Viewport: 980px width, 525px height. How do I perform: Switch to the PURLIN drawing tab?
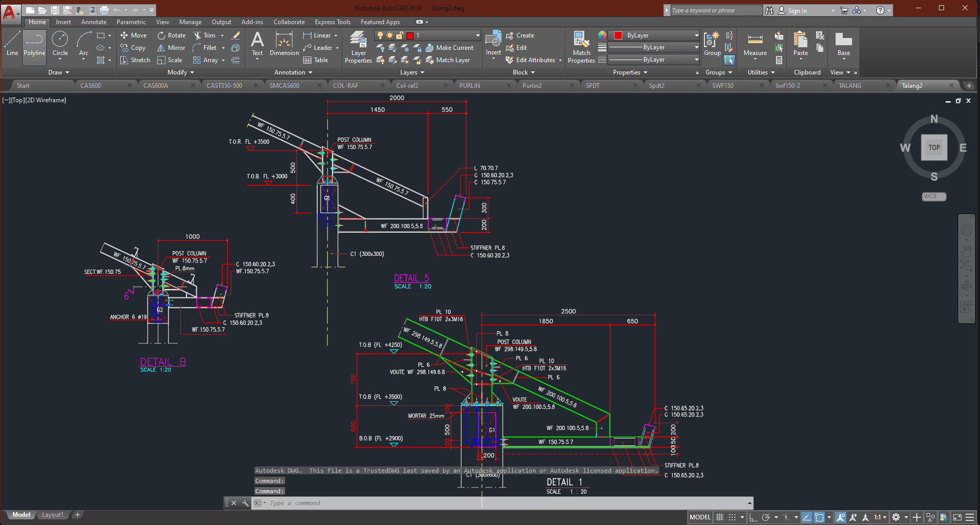pyautogui.click(x=470, y=86)
